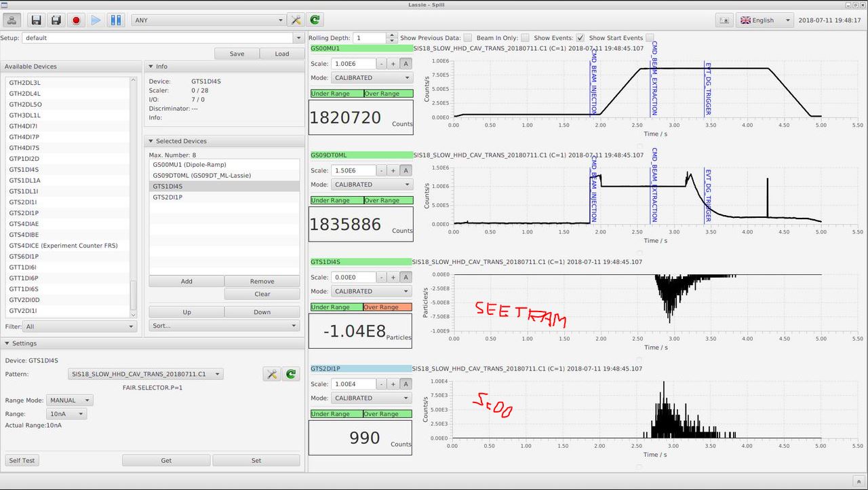Viewport: 868px width, 490px height.
Task: Enable the Show Previous Data checkbox
Action: coord(468,38)
